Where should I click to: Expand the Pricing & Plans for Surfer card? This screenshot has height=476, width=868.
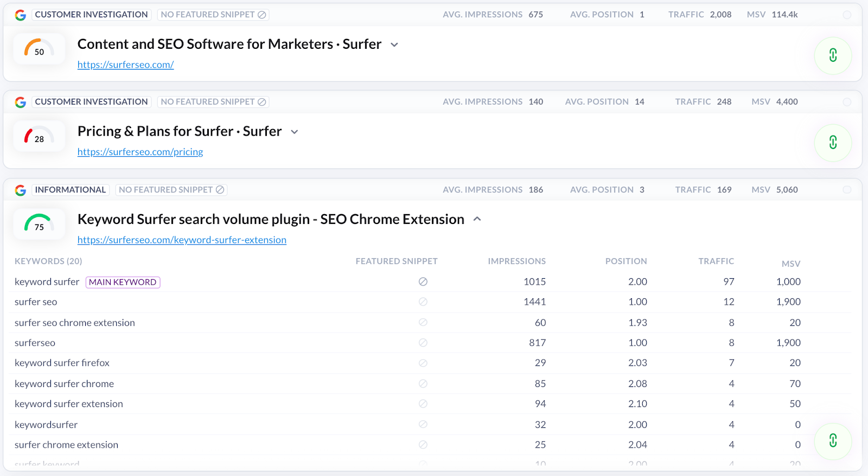pos(295,132)
